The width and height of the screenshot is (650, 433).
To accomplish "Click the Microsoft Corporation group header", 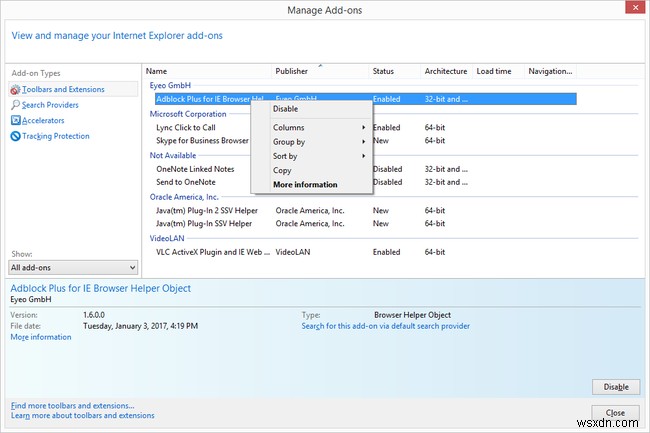I will [188, 114].
